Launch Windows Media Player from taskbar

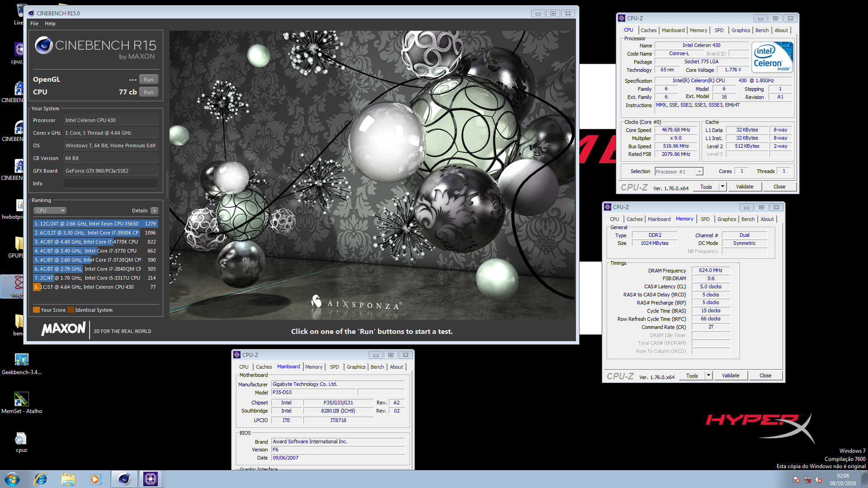point(95,479)
